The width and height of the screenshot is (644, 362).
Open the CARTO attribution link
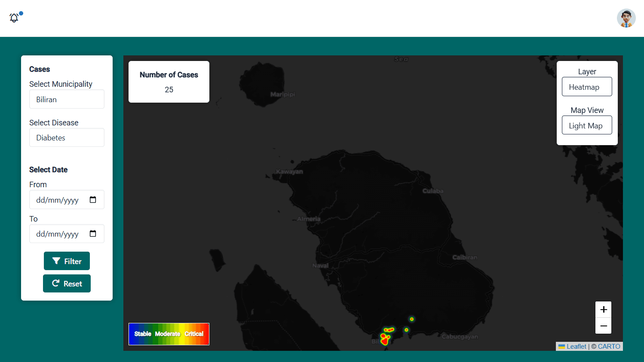609,347
